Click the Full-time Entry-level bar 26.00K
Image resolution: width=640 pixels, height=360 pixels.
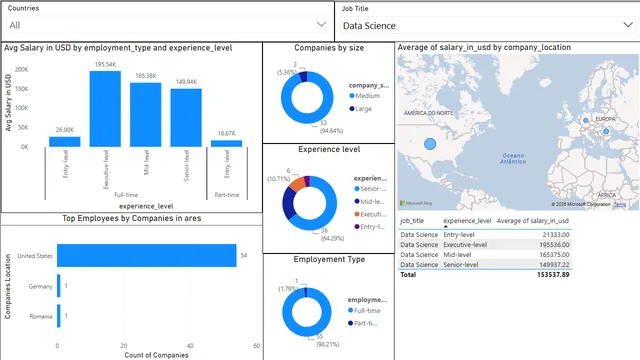pyautogui.click(x=65, y=142)
